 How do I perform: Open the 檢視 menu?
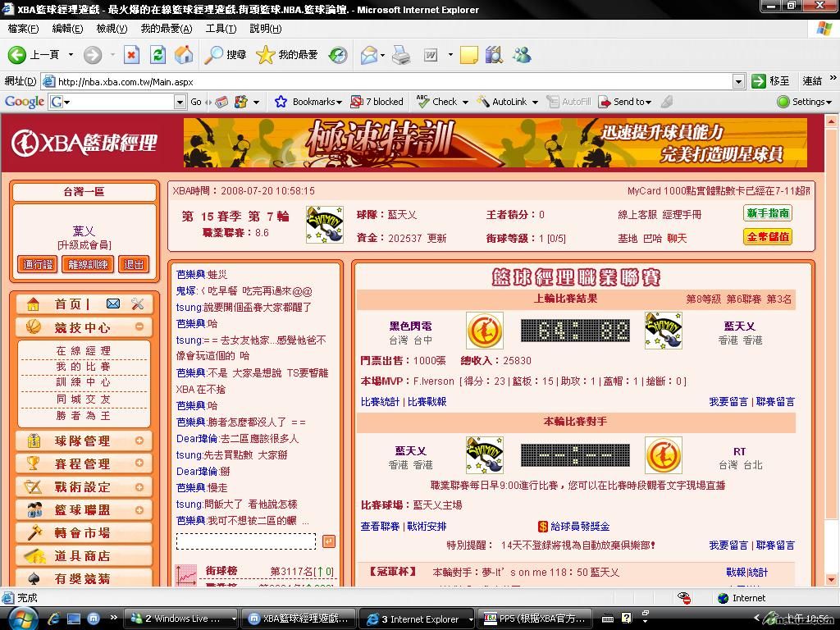[x=112, y=29]
